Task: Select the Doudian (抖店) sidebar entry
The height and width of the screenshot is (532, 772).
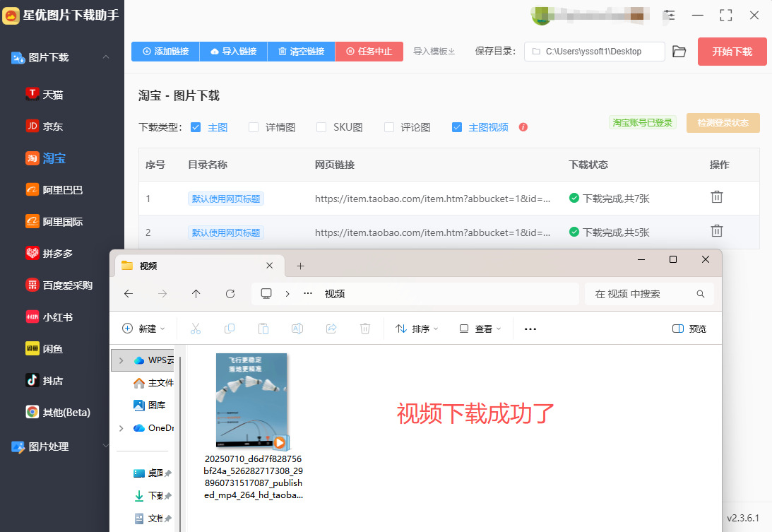Action: (44, 380)
